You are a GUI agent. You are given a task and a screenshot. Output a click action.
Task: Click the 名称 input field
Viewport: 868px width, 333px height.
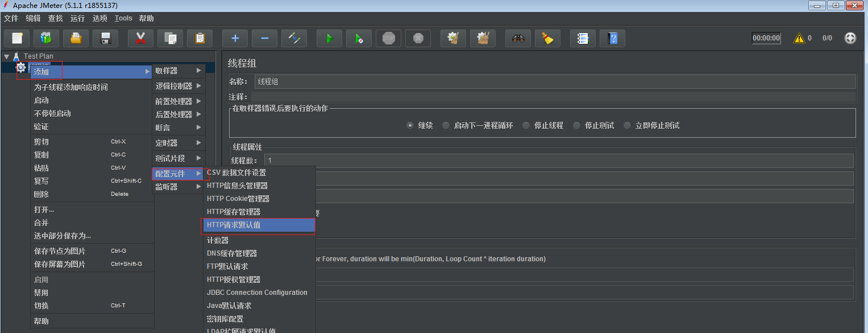point(554,81)
